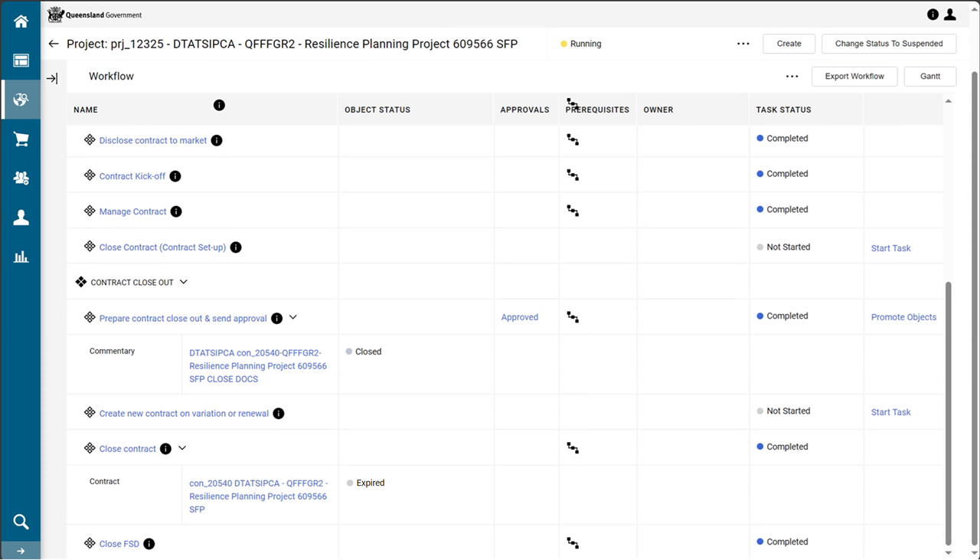This screenshot has width=980, height=560.
Task: Click info icon beside Prepare contract close out
Action: (277, 318)
